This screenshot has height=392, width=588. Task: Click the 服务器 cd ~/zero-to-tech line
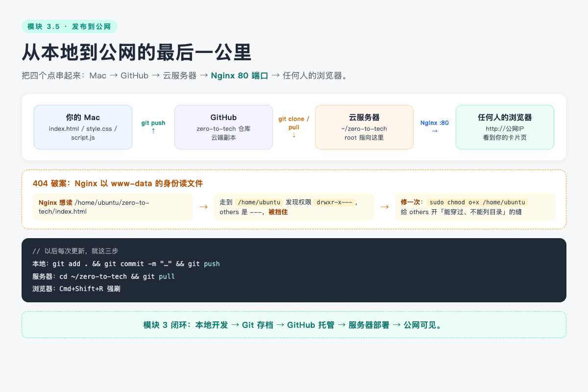pos(103,276)
